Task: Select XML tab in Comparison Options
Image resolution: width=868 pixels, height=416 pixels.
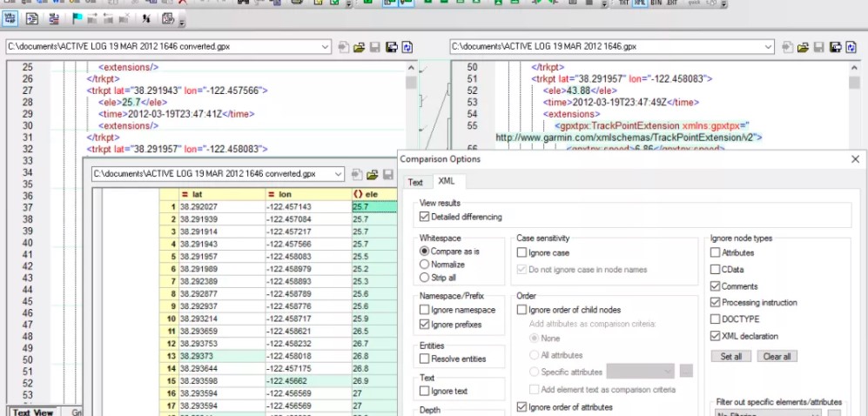Action: [446, 181]
